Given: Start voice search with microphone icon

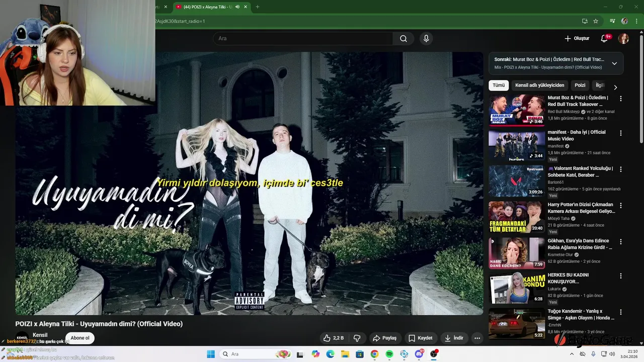Looking at the screenshot, I should click(426, 38).
